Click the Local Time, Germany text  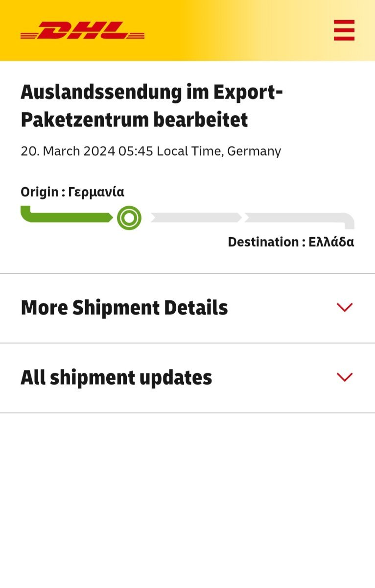point(219,151)
